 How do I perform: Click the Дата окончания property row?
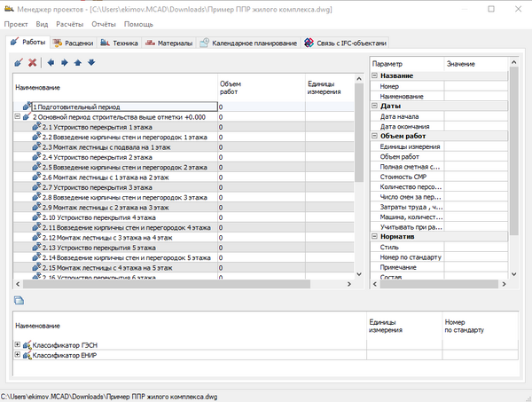[x=439, y=127]
